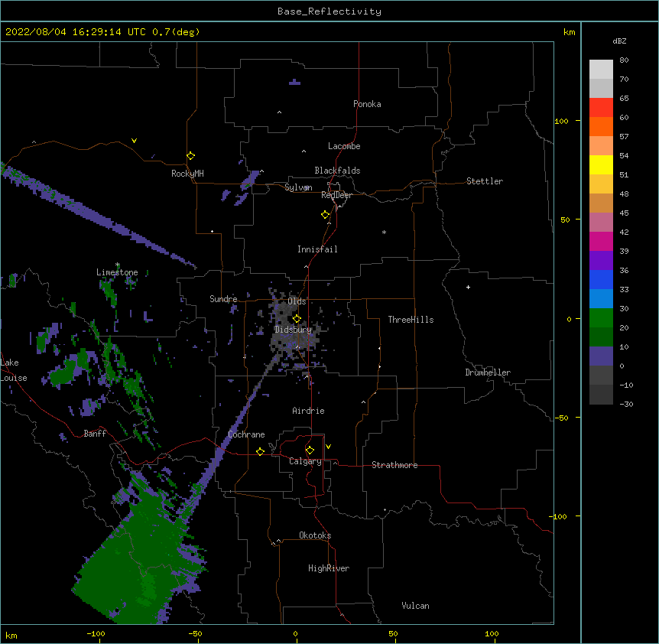Click the white plus marker northwest of Drumheller
The height and width of the screenshot is (644, 659).
468,287
